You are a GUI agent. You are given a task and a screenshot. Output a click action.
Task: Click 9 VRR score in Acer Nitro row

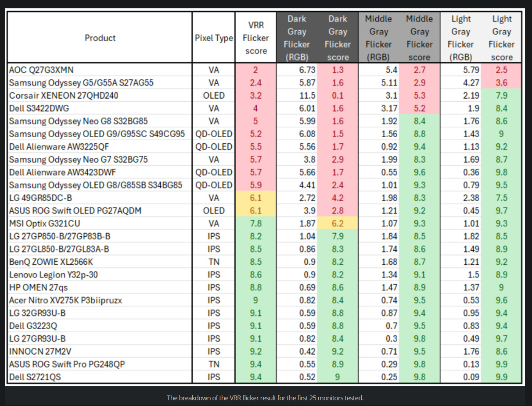click(256, 300)
